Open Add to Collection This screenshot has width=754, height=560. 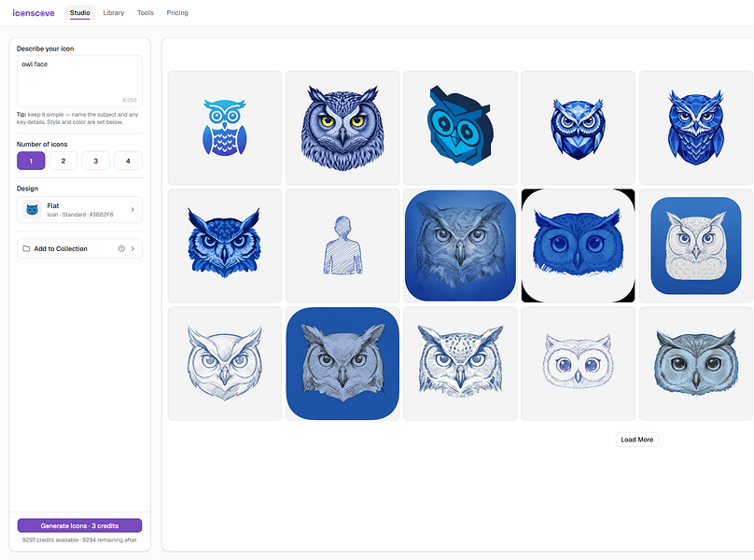[x=80, y=248]
